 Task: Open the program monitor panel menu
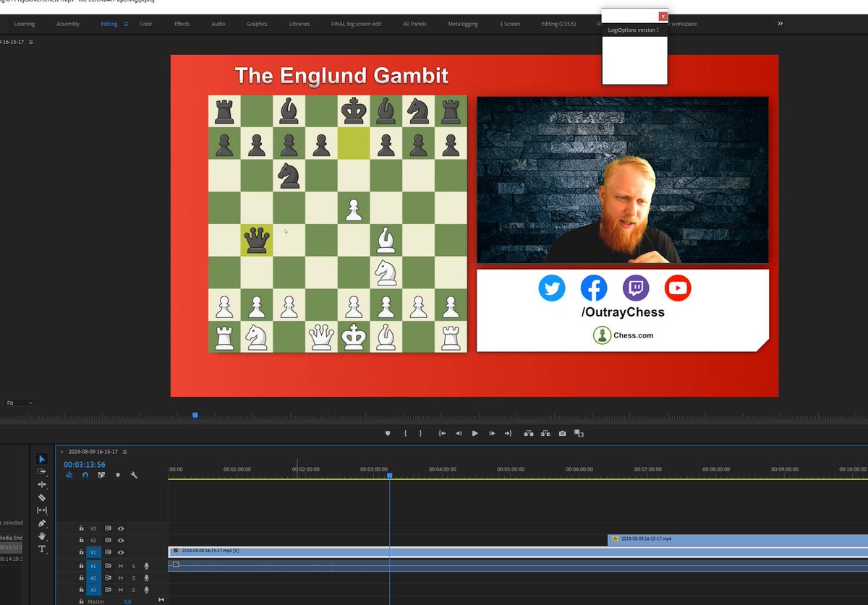pyautogui.click(x=31, y=42)
